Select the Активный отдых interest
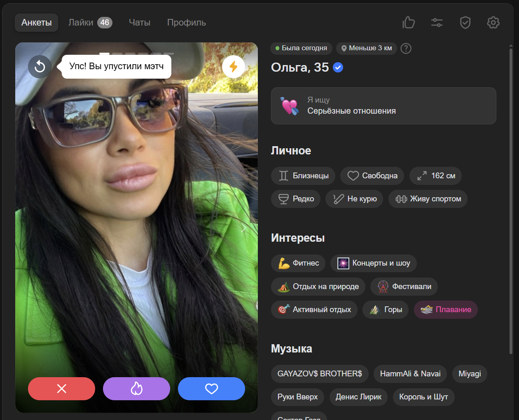The height and width of the screenshot is (420, 519). (314, 310)
